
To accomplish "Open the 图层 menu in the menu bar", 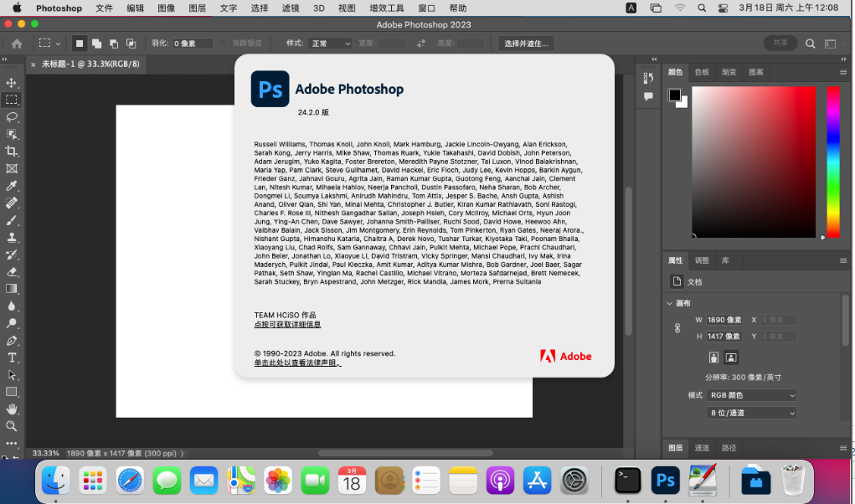I will click(x=197, y=8).
